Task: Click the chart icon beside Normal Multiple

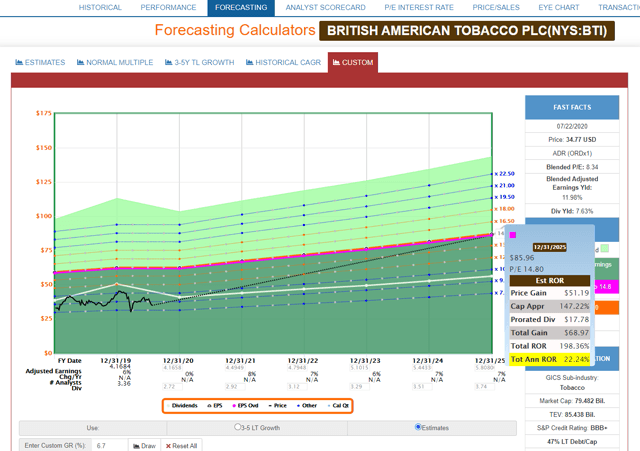Action: [80, 62]
